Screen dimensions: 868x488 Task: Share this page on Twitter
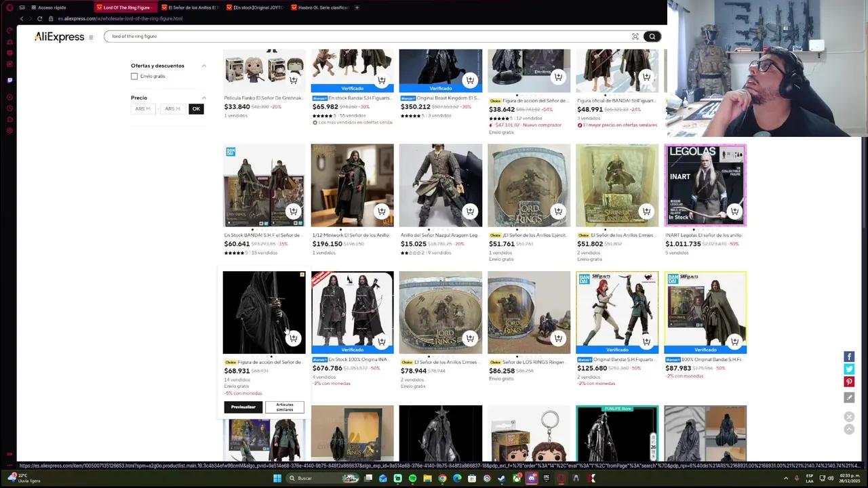(x=849, y=369)
